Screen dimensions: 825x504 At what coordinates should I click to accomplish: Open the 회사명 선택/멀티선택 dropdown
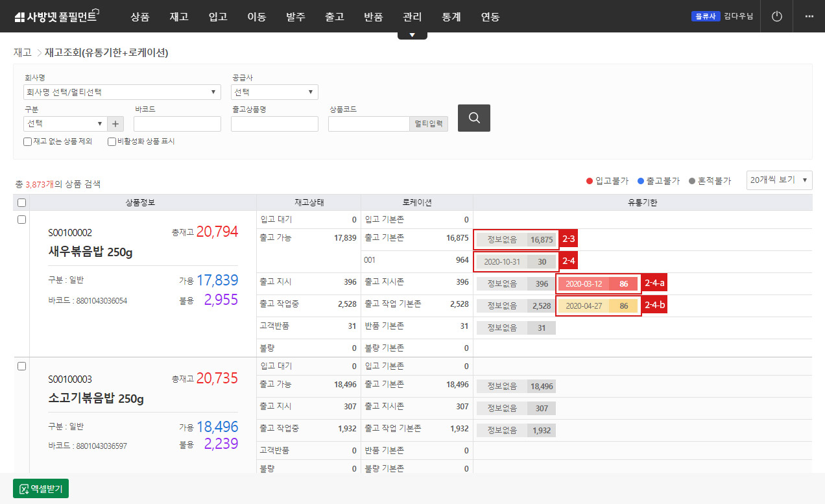pyautogui.click(x=122, y=91)
